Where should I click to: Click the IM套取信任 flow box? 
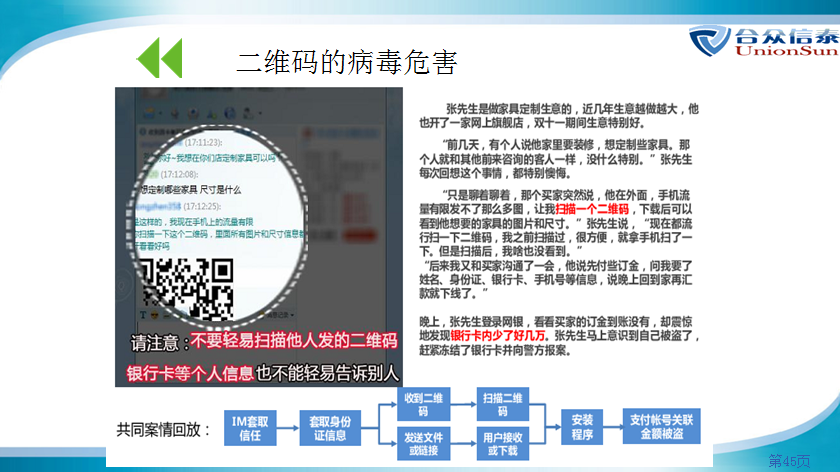250,428
